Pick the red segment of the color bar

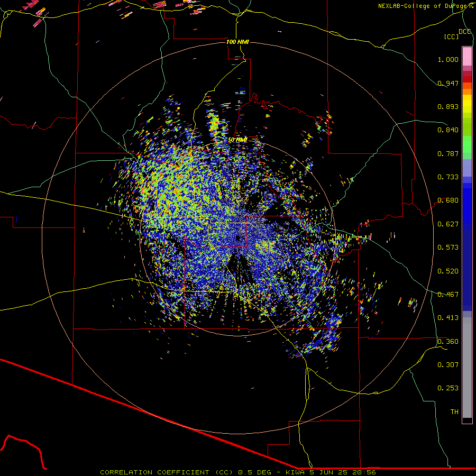pos(467,79)
